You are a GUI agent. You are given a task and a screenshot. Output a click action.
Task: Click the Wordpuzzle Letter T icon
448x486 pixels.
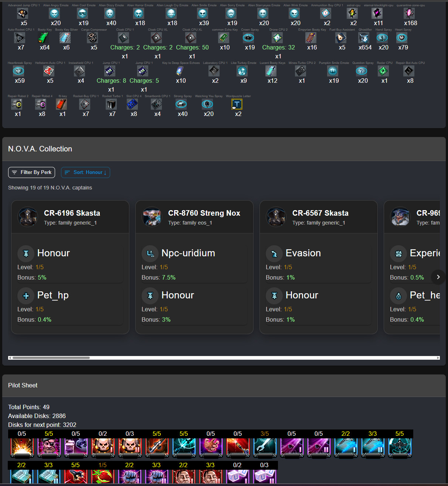[x=237, y=105]
